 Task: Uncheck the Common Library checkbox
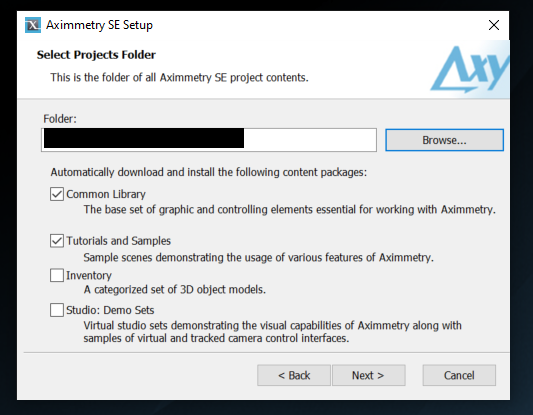(x=57, y=194)
